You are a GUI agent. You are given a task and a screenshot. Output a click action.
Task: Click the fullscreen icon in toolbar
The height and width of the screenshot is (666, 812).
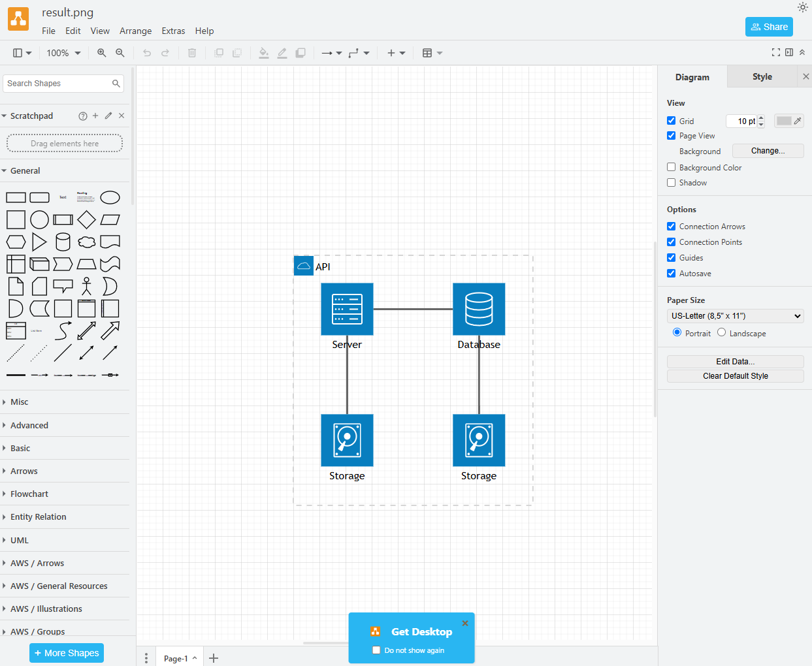[776, 52]
